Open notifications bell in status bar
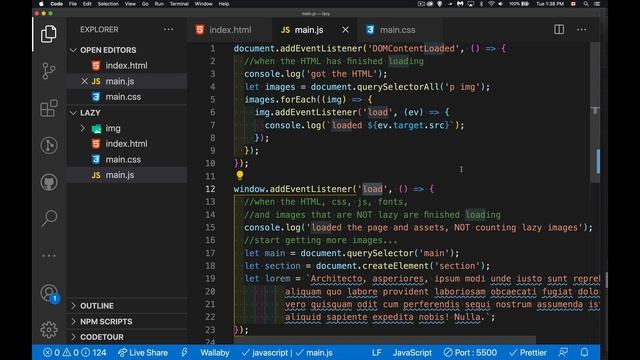 (584, 353)
